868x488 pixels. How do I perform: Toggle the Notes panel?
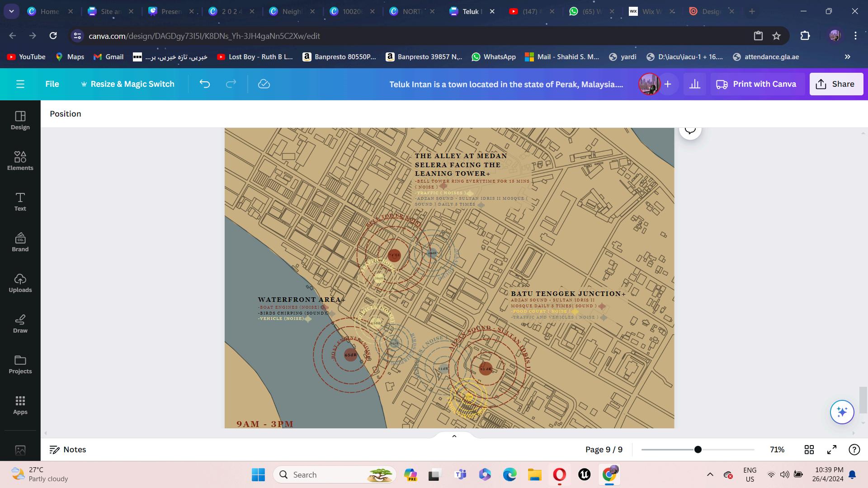point(68,450)
